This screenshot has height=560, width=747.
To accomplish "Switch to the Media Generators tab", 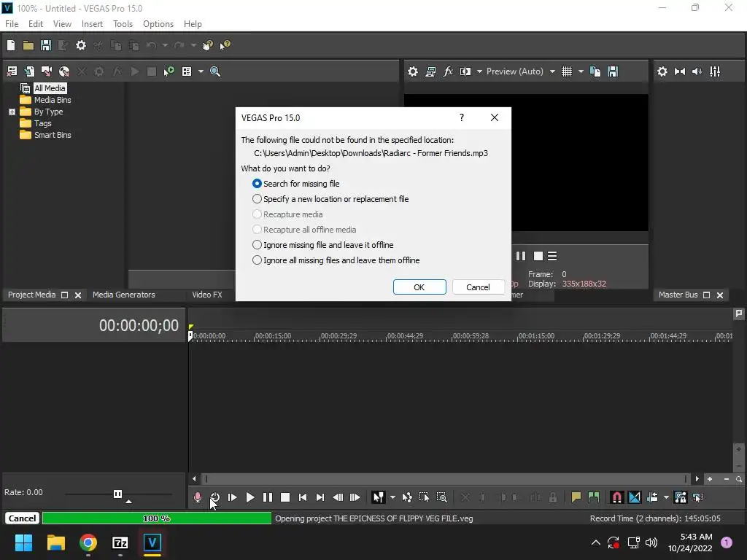I will (124, 295).
